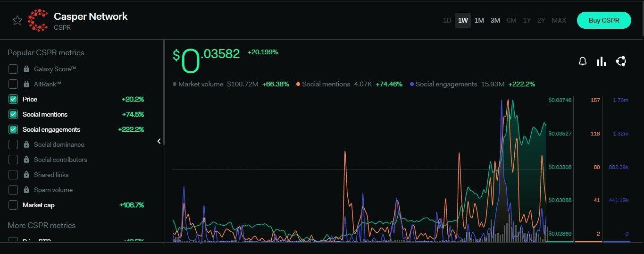Click the Casper Network title
The height and width of the screenshot is (254, 644).
pyautogui.click(x=91, y=16)
